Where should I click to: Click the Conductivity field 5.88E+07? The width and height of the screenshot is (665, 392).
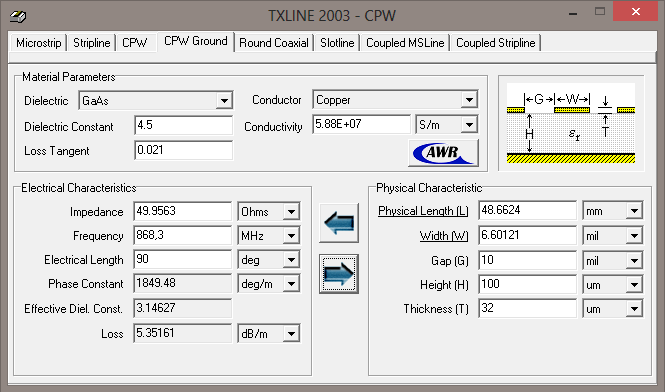pos(361,124)
